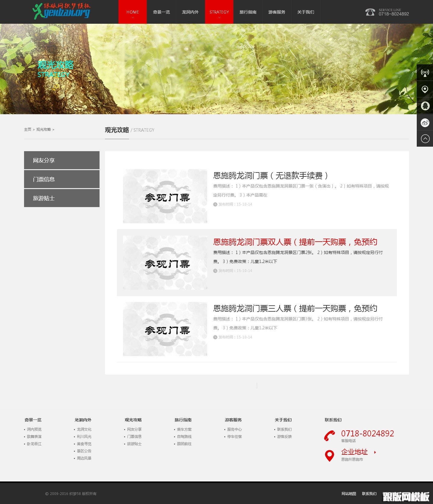The height and width of the screenshot is (504, 433).
Task: Click the header service line number
Action: click(394, 14)
